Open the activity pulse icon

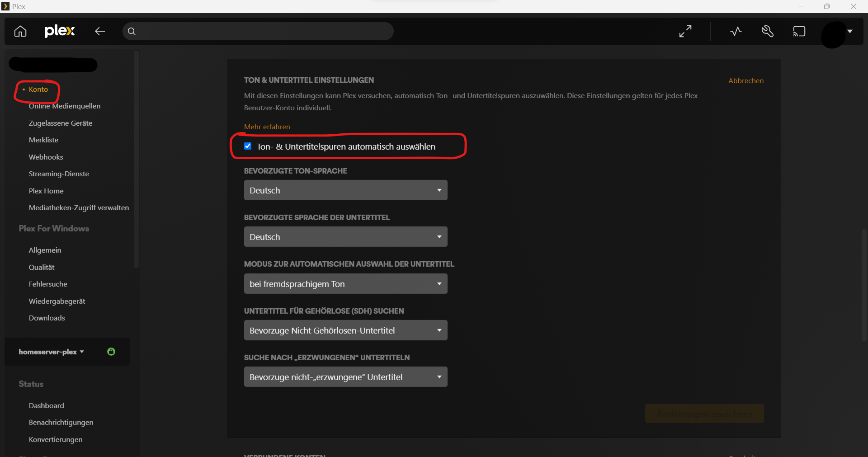[x=736, y=31]
